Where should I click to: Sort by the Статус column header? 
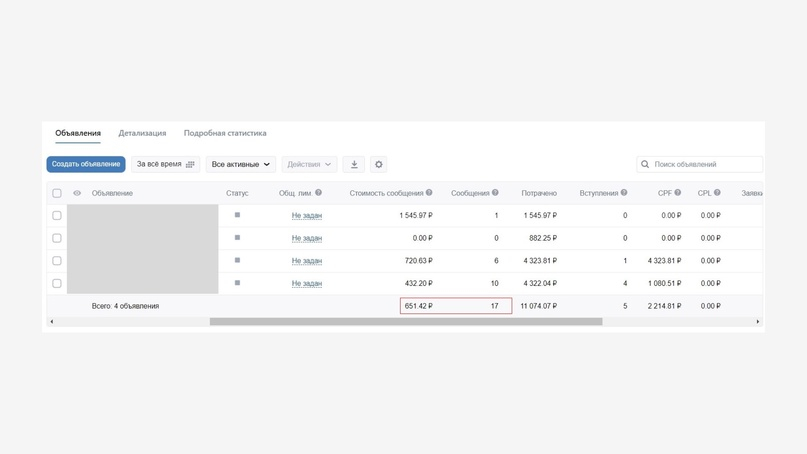pyautogui.click(x=237, y=193)
